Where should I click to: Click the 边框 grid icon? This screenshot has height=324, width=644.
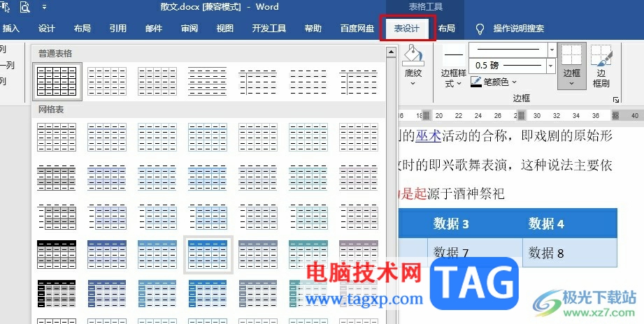tap(571, 55)
